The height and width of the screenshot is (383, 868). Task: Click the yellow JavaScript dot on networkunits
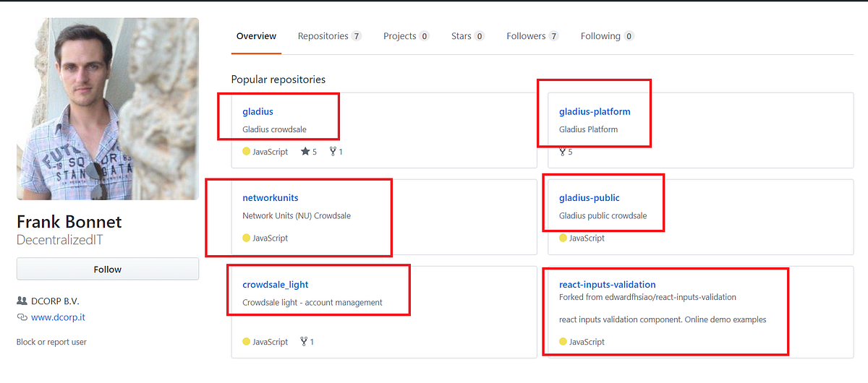point(247,238)
